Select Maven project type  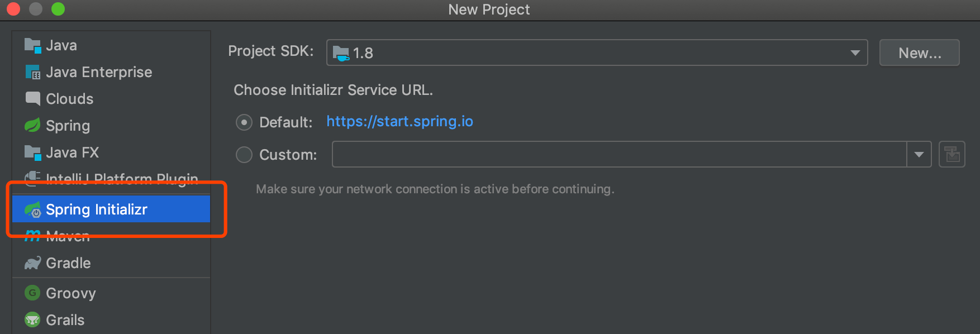tap(67, 237)
